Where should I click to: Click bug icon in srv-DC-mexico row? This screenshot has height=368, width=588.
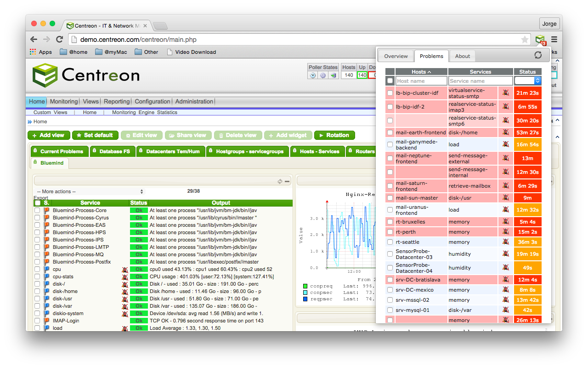[505, 290]
